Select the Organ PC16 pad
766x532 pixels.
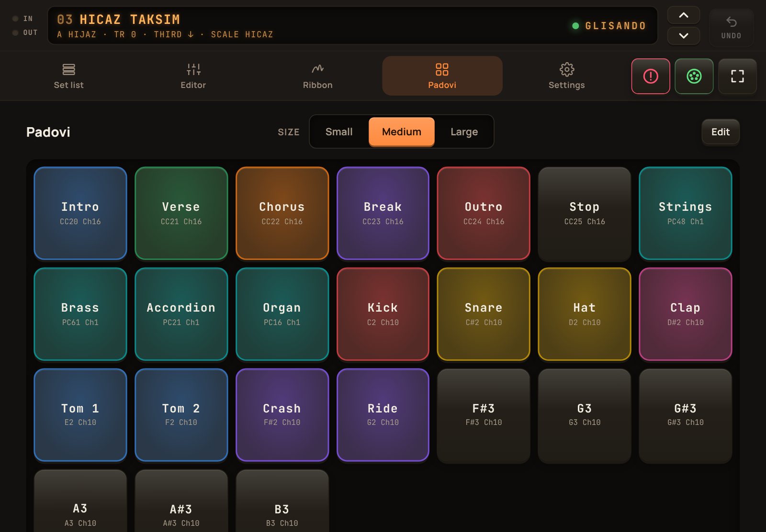tap(282, 314)
